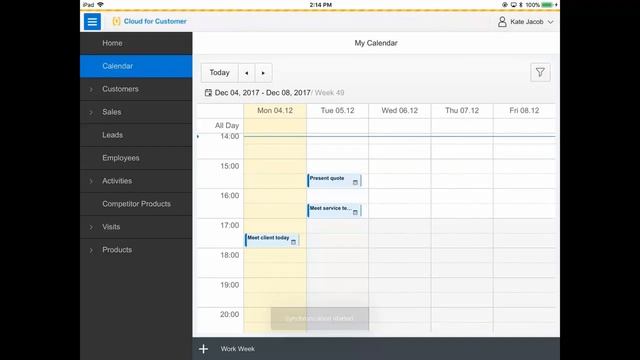Expand the Sales menu chevron

point(91,112)
